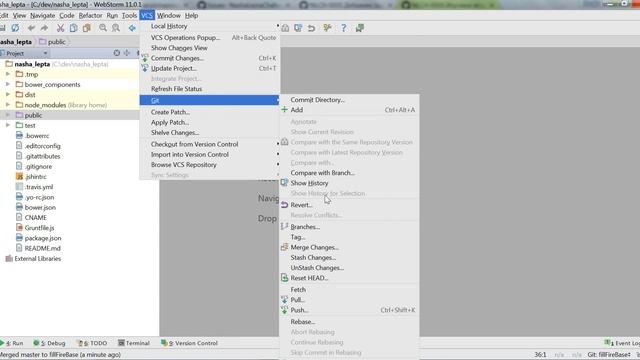The height and width of the screenshot is (360, 640).
Task: Open the README.md file
Action: (42, 248)
